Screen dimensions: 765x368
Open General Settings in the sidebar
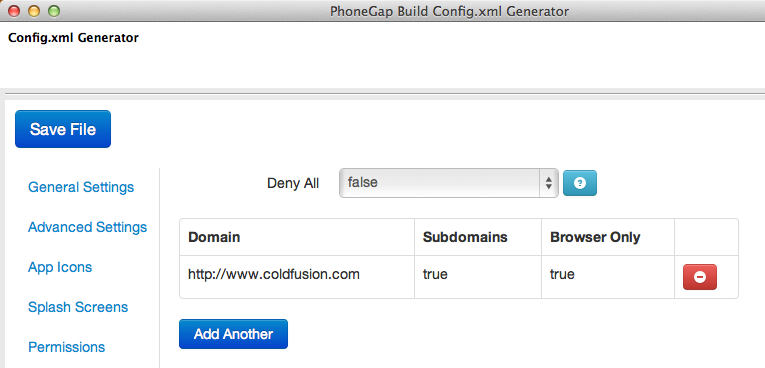tap(81, 187)
